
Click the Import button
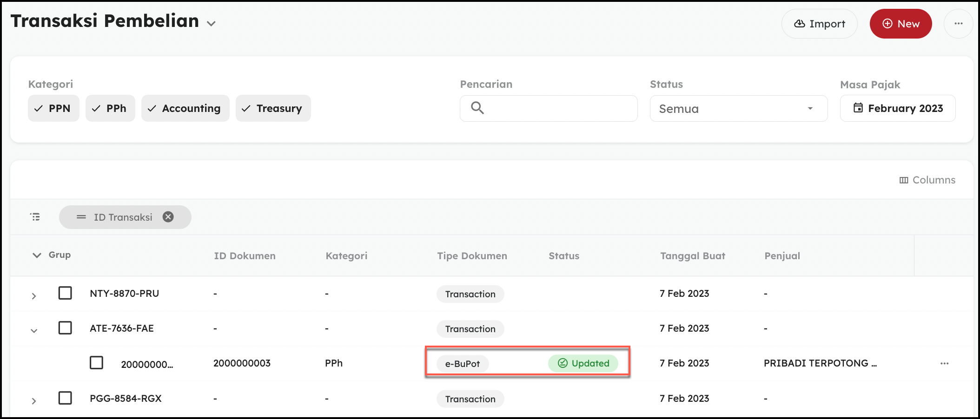(819, 24)
